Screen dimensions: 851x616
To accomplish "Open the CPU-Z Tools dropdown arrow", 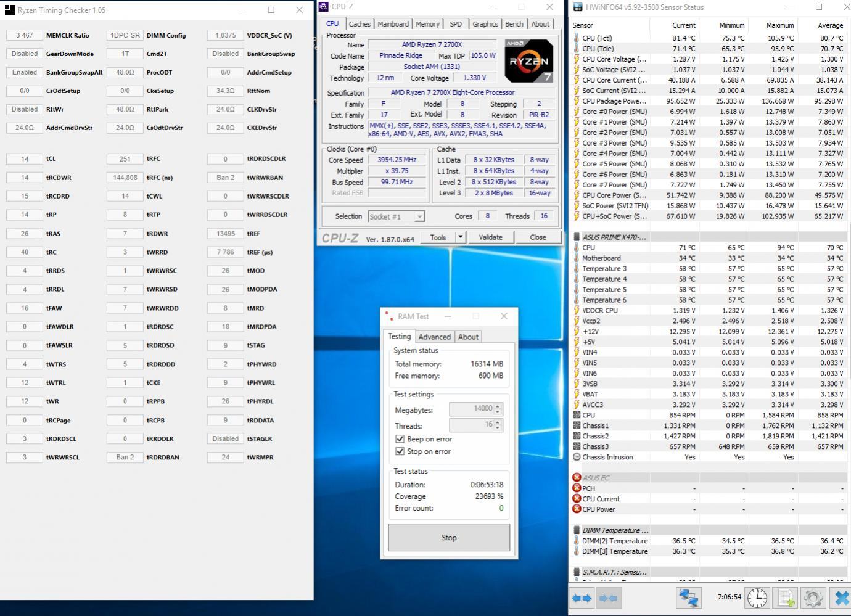I will click(x=460, y=237).
